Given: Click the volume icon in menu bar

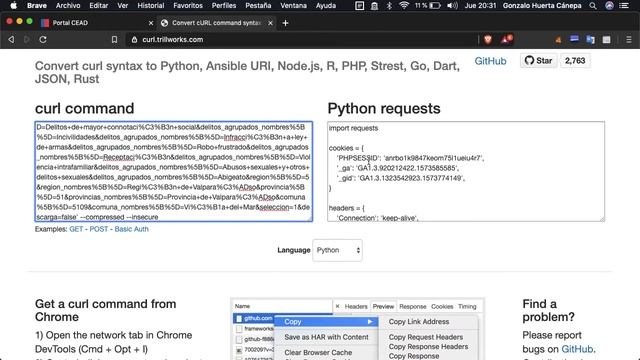Looking at the screenshot, I should [452, 6].
